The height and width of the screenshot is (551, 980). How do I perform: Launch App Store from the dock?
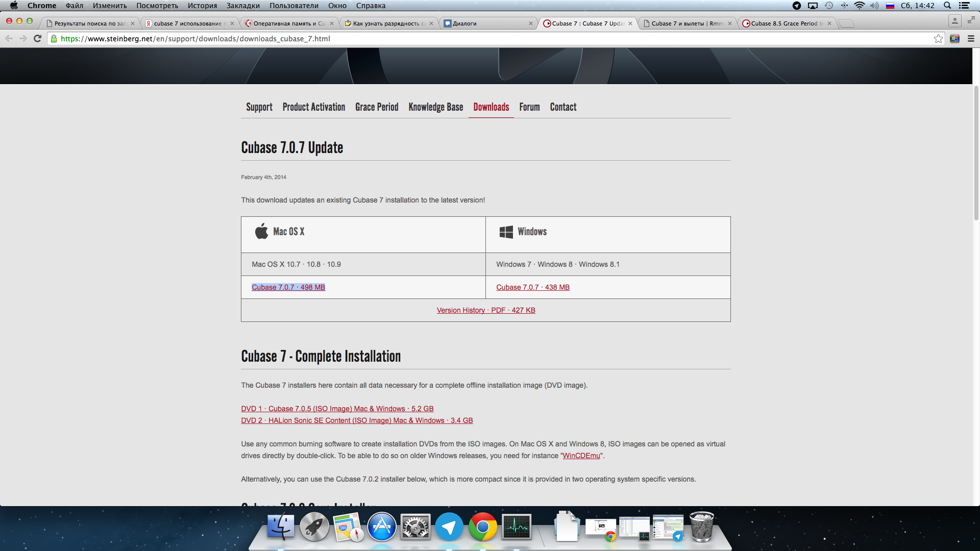click(382, 527)
